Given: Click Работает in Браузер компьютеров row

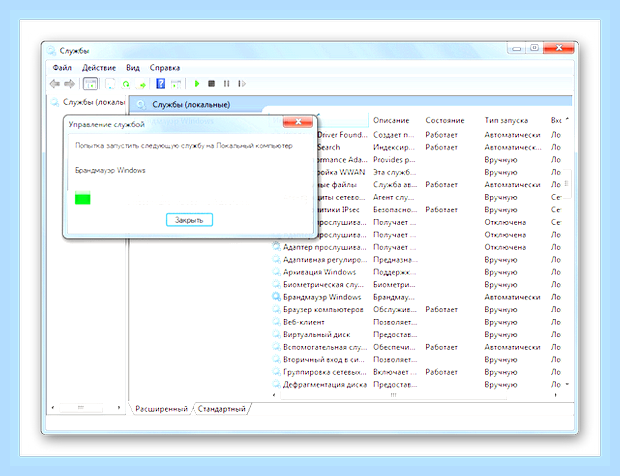Looking at the screenshot, I should [x=441, y=310].
